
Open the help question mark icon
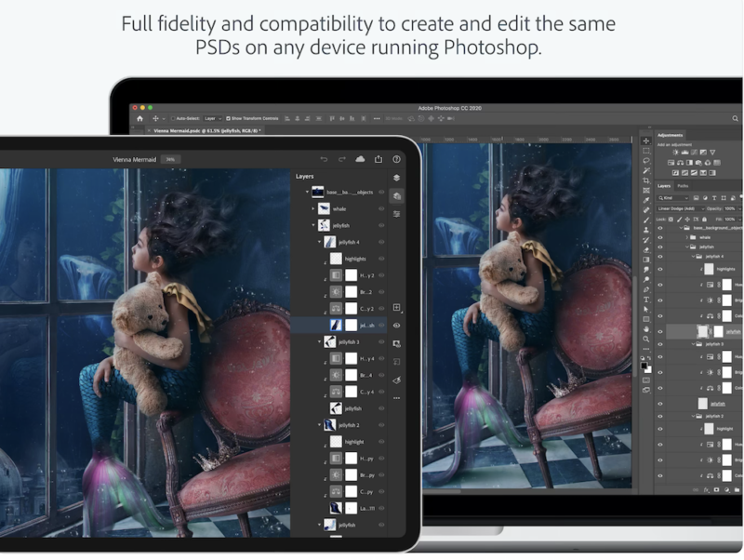click(396, 159)
